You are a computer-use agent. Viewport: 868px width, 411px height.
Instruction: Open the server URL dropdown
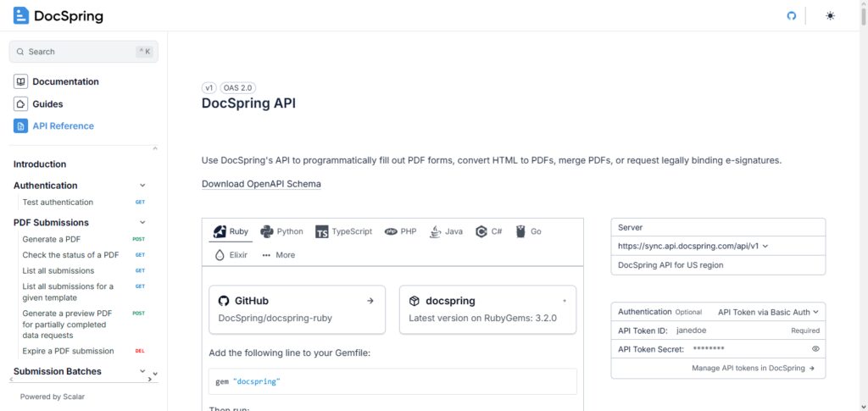(693, 246)
